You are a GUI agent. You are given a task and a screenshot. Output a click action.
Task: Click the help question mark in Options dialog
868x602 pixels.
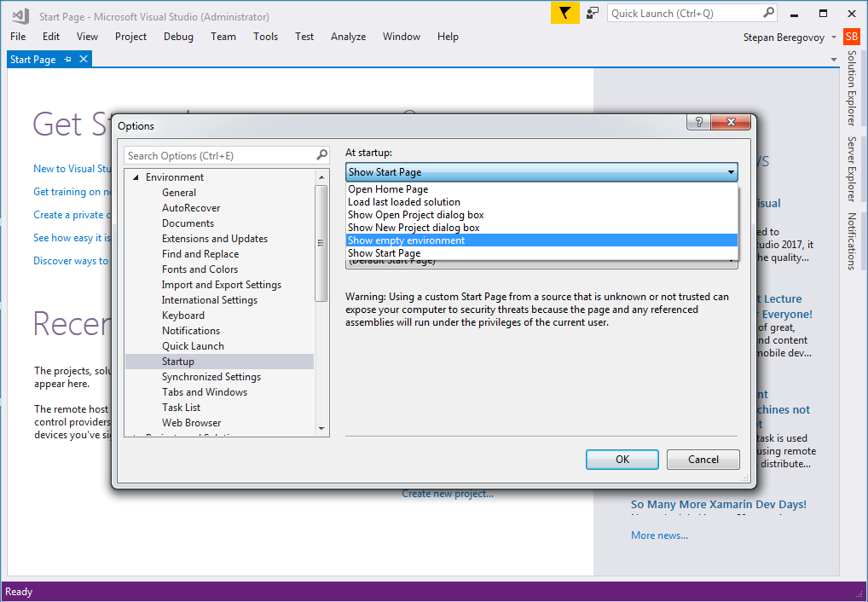coord(698,123)
